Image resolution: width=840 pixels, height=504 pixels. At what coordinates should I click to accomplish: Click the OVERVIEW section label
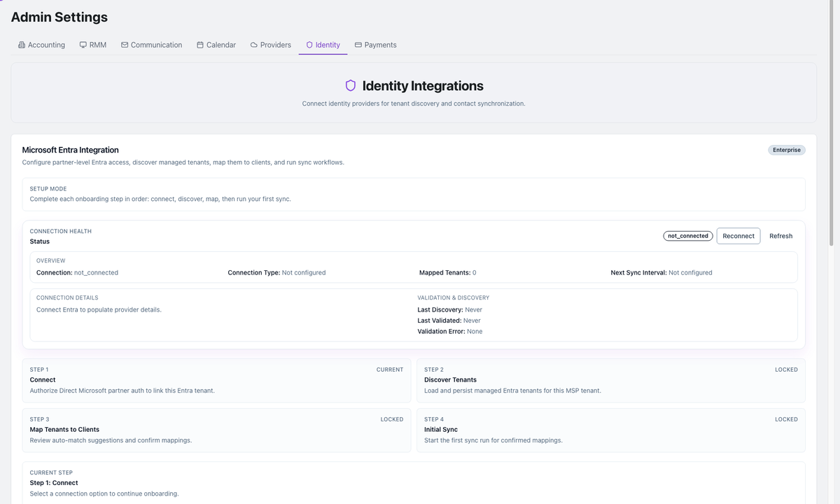pyautogui.click(x=51, y=260)
